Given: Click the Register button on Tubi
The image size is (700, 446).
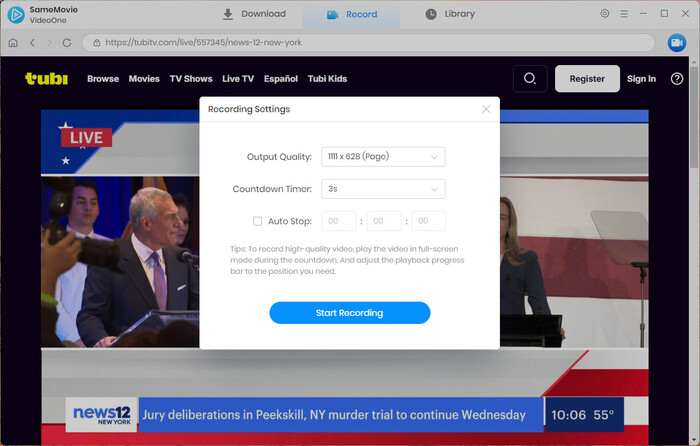Looking at the screenshot, I should (x=587, y=79).
